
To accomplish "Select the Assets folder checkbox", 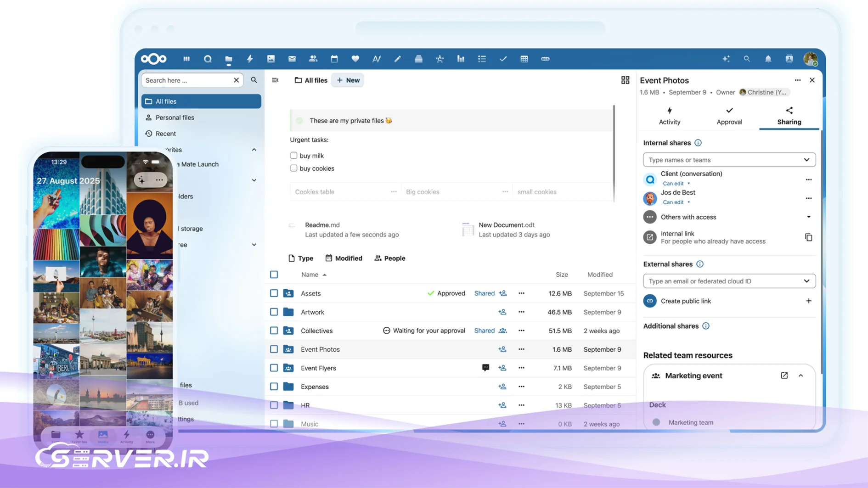I will (274, 293).
